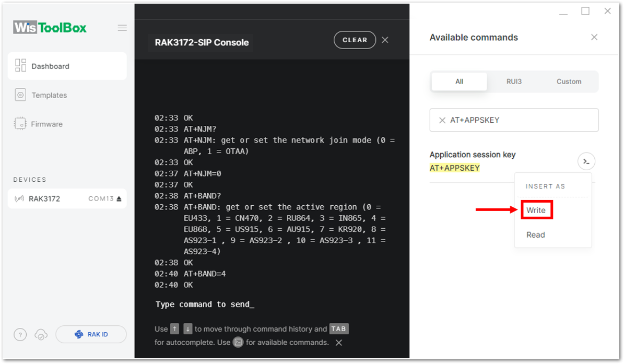Click highlighted AT+APPSKEY command

tap(454, 168)
